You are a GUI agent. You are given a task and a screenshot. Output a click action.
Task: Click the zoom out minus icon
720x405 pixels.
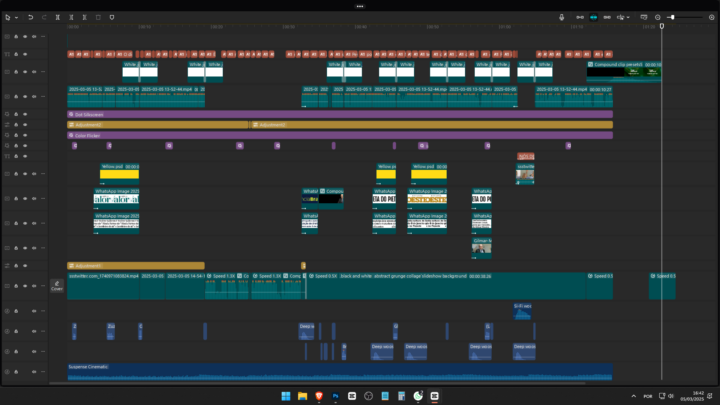tap(657, 17)
